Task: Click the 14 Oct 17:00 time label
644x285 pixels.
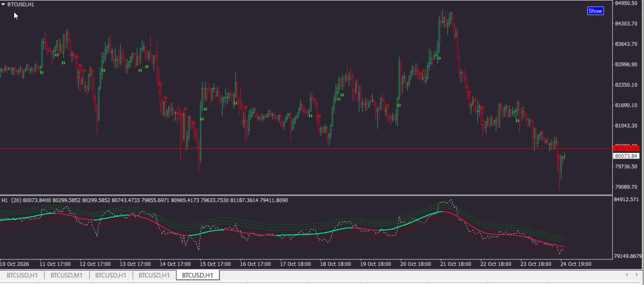Action: point(175,263)
